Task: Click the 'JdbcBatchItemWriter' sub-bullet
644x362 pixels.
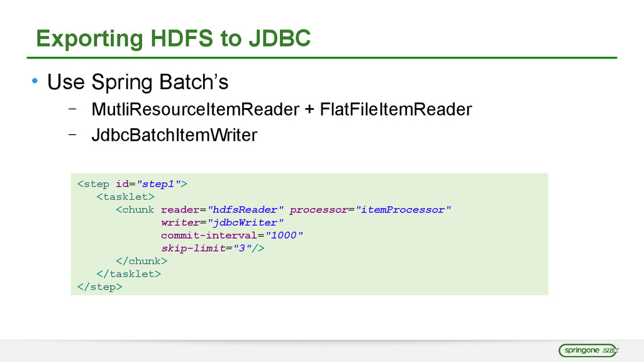Action: click(174, 135)
